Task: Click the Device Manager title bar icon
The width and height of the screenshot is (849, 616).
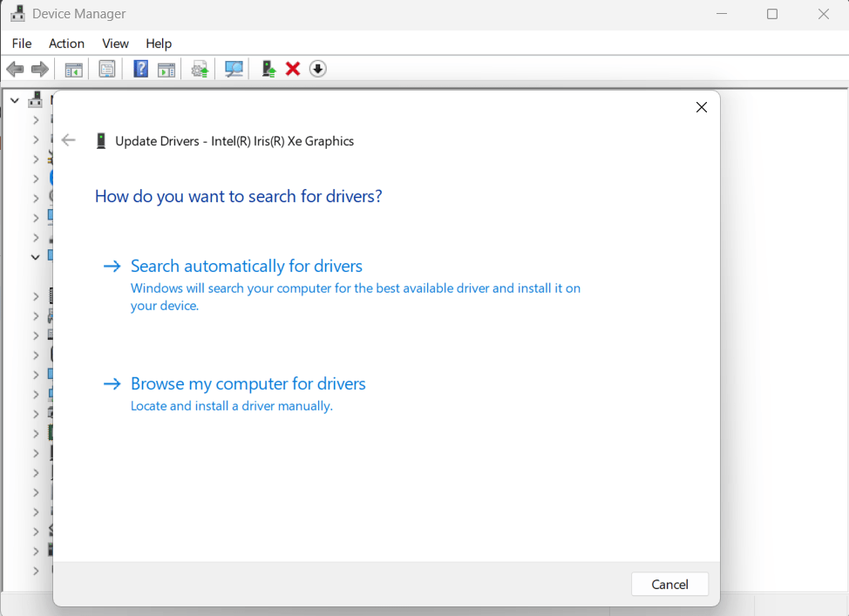Action: [17, 14]
